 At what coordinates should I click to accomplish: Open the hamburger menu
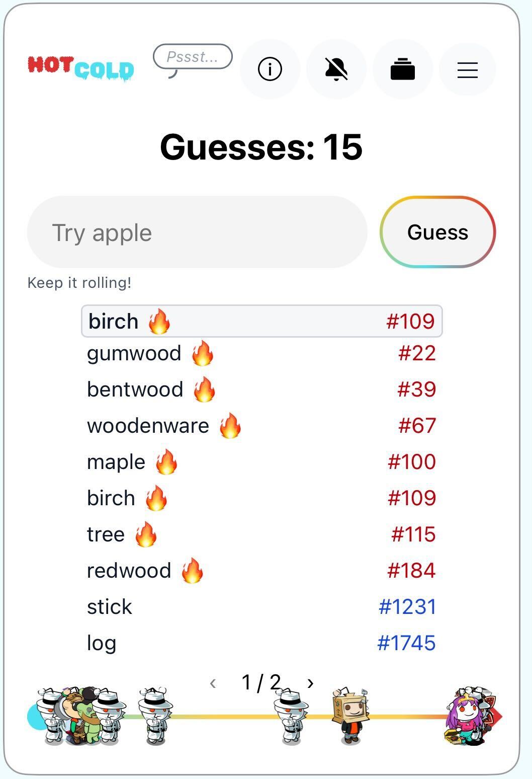(x=468, y=69)
